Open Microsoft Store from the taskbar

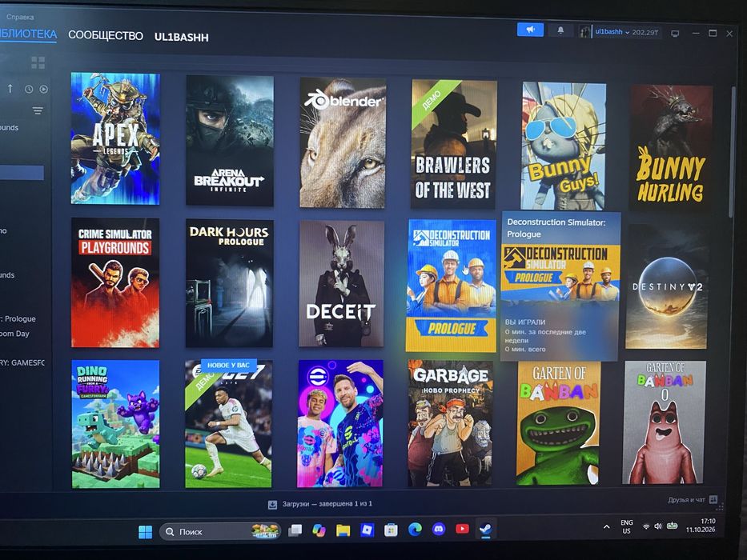(x=392, y=530)
